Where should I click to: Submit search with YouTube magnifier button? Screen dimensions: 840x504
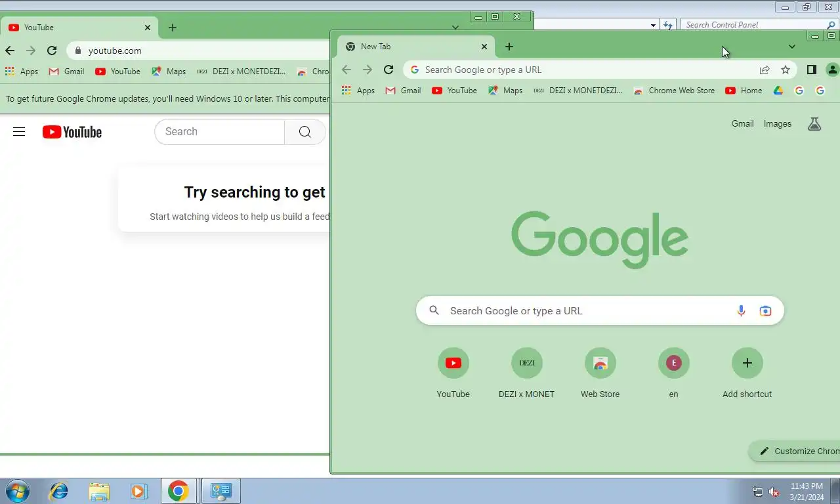(x=305, y=132)
